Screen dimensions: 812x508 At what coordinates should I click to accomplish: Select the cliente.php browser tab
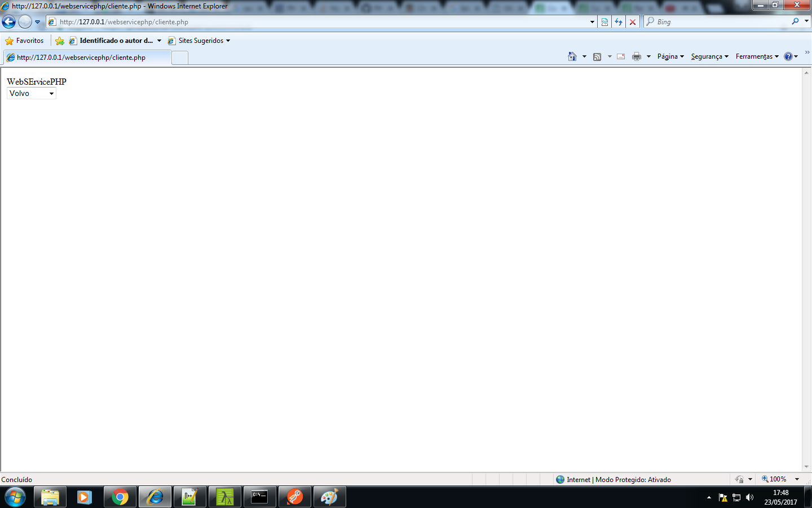click(x=87, y=58)
